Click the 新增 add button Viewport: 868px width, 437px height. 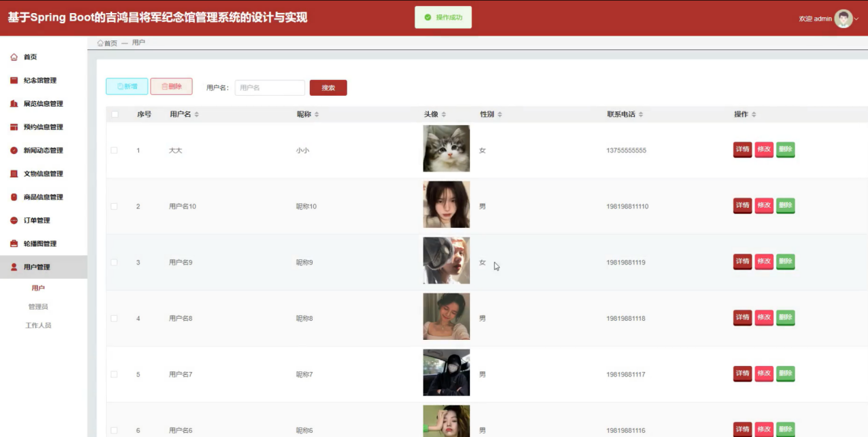click(127, 86)
